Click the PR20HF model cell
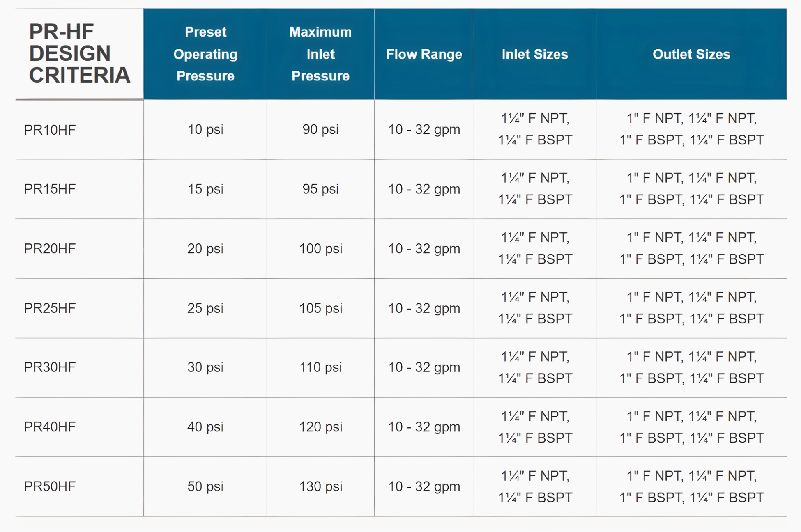801x532 pixels. tap(50, 248)
